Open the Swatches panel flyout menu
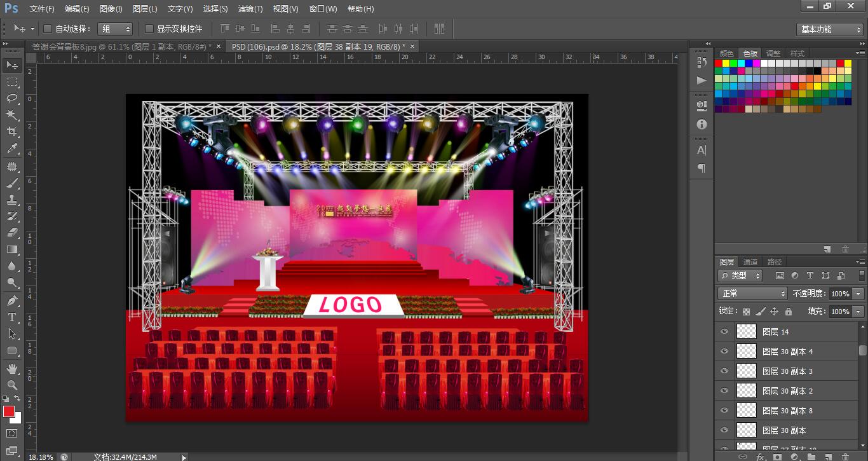 tap(860, 53)
